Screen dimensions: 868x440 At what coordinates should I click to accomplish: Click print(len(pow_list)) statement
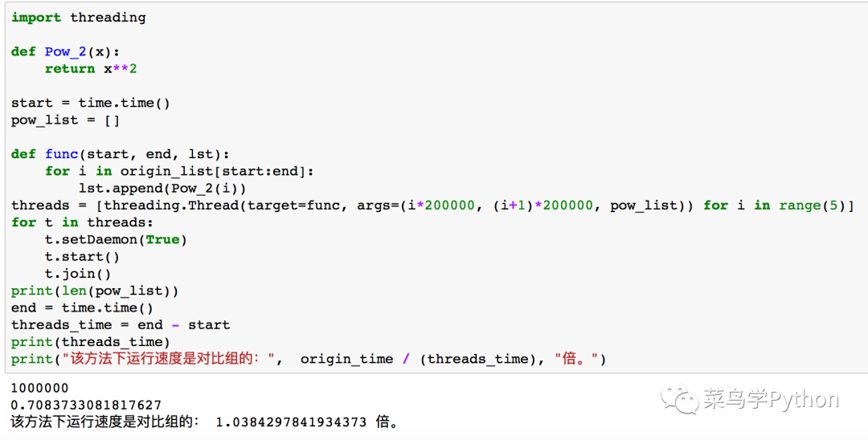coord(95,291)
